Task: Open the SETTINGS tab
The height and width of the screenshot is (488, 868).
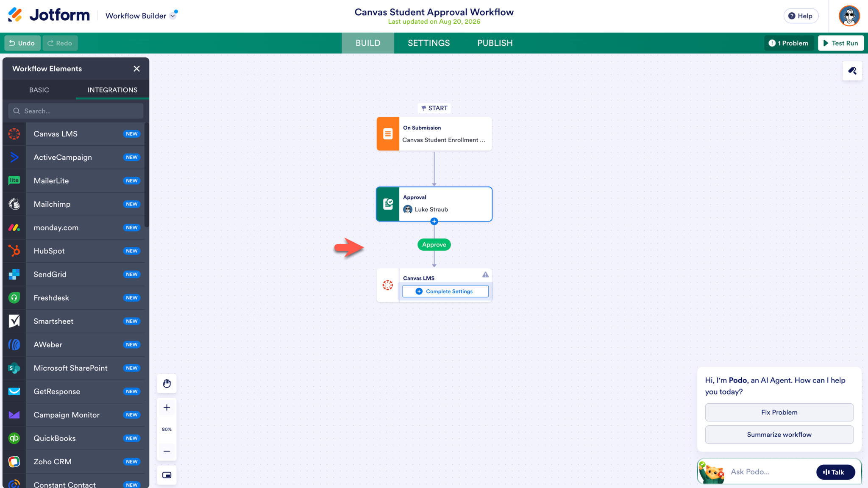Action: pos(429,43)
